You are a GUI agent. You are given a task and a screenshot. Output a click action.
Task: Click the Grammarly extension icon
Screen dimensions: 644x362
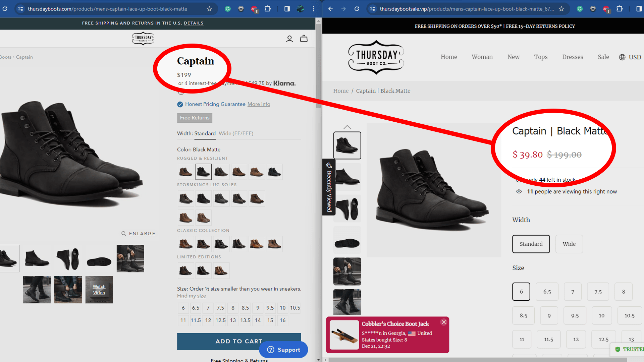(x=227, y=9)
